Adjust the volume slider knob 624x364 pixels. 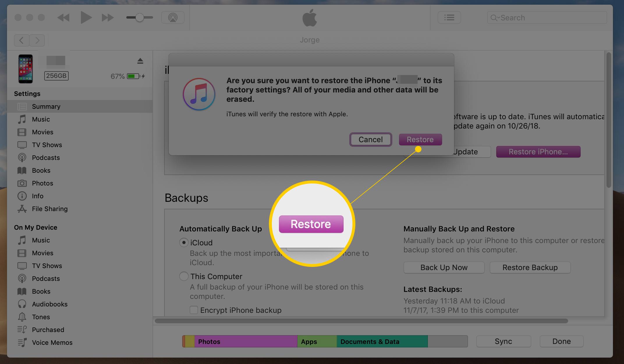(140, 17)
